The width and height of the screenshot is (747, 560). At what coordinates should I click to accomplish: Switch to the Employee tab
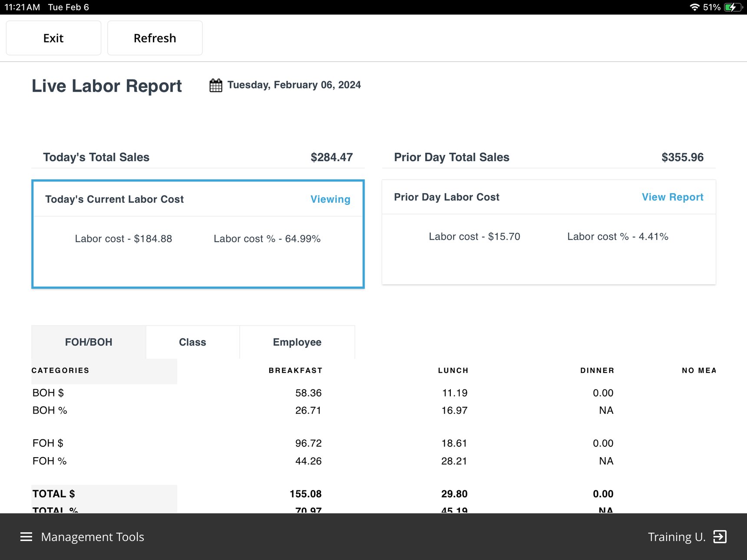point(297,342)
